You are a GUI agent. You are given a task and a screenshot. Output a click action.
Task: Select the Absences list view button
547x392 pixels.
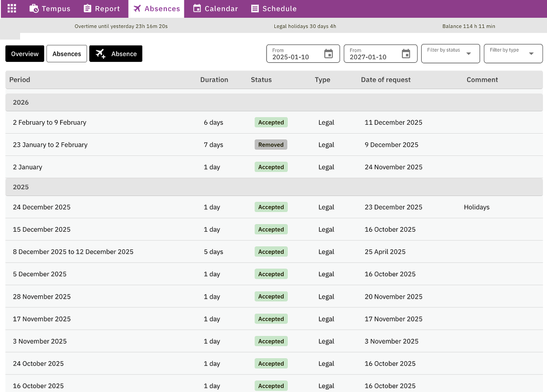tap(67, 54)
